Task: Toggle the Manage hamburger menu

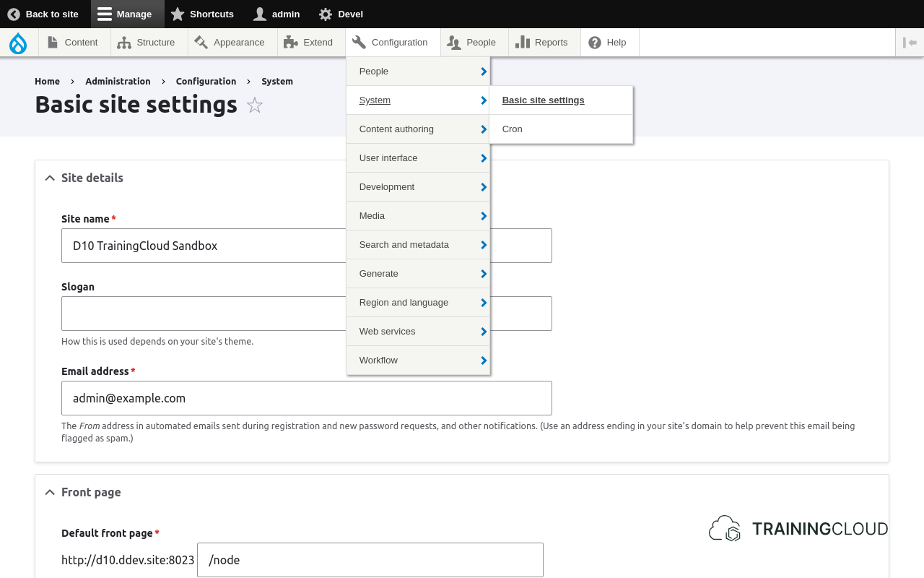Action: pyautogui.click(x=127, y=14)
